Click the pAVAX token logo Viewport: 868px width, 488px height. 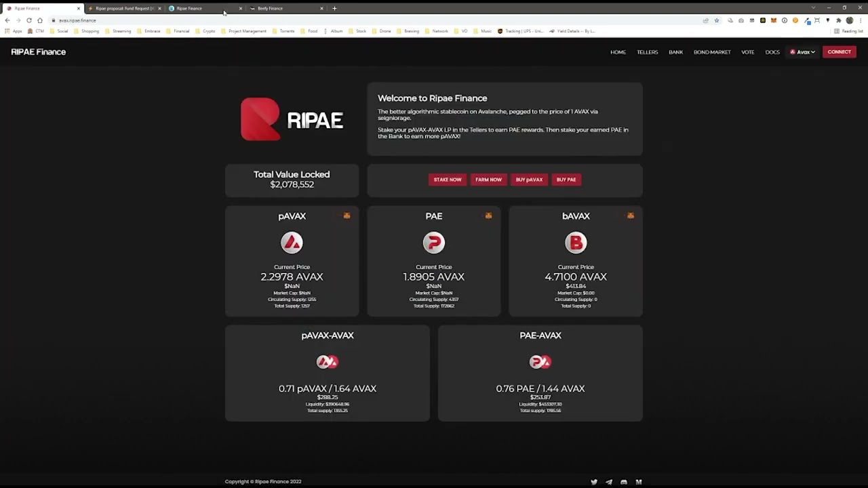point(292,242)
